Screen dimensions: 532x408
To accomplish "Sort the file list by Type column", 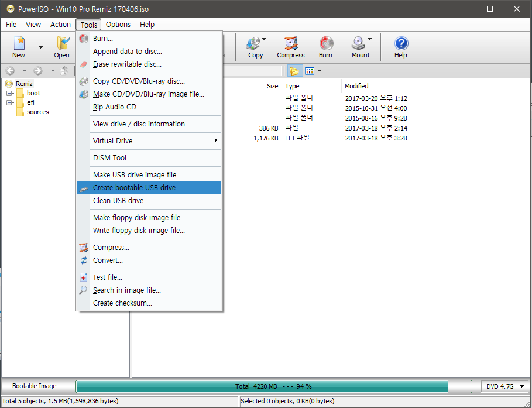I will coord(292,86).
